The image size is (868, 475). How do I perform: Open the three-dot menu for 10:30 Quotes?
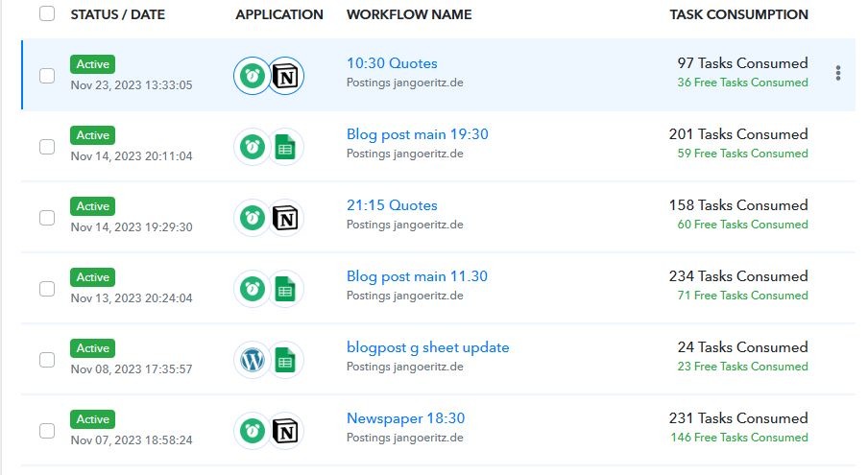pos(838,73)
